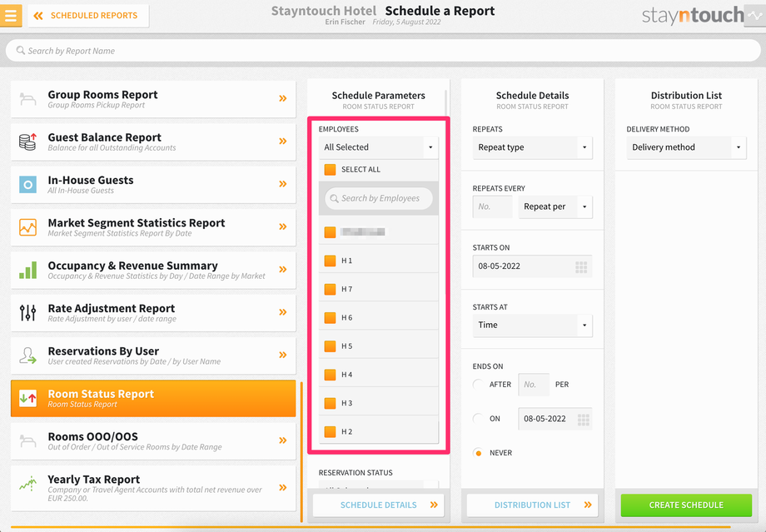Click the Reservations By User person icon

[27, 355]
